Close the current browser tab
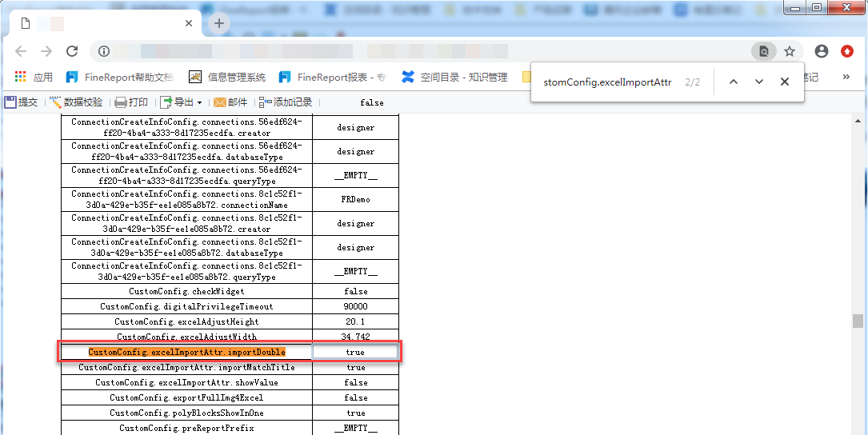The height and width of the screenshot is (435, 868). click(x=188, y=23)
